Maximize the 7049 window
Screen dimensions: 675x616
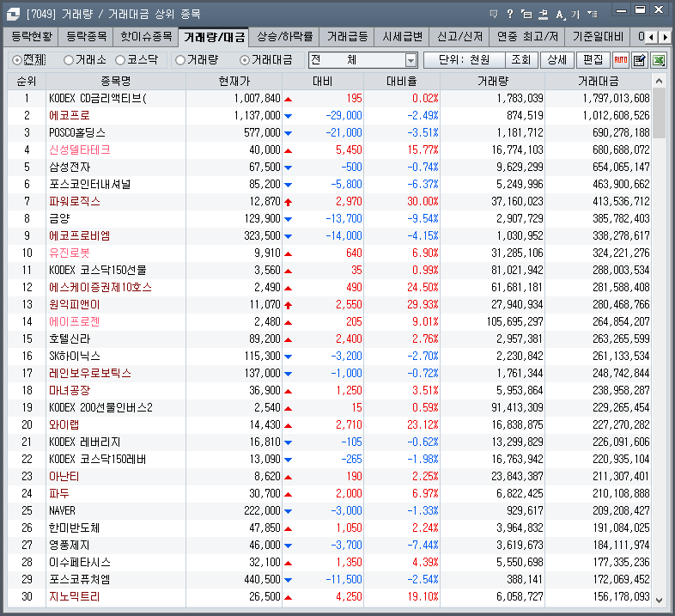(x=640, y=9)
